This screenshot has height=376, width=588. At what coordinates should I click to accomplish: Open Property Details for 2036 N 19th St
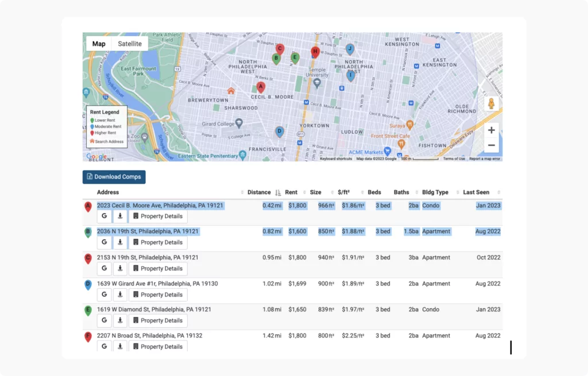[158, 242]
